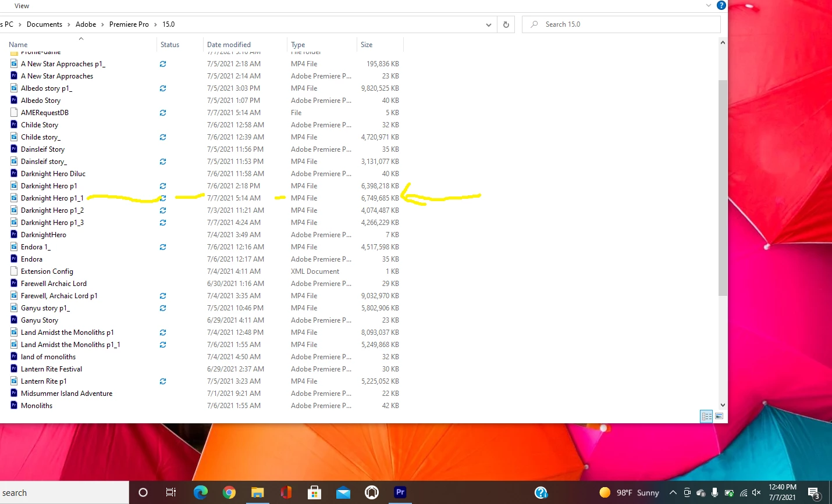Screen dimensions: 832x504
Task: Click into the Search 15.0 field
Action: tap(621, 24)
